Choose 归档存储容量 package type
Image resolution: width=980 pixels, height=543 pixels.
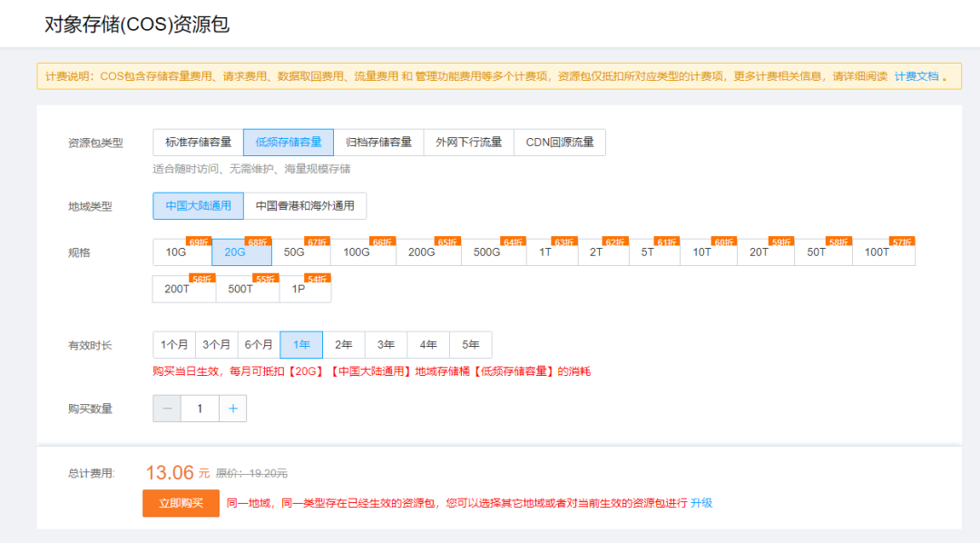tap(378, 143)
